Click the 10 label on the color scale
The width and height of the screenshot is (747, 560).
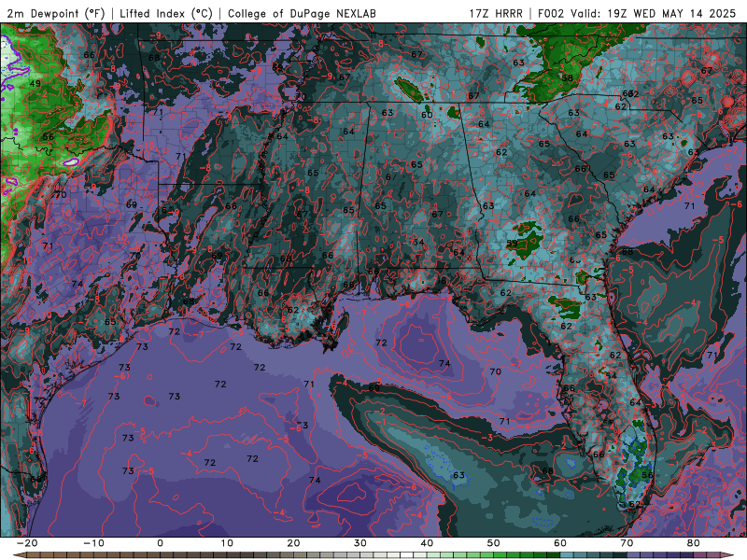[x=227, y=543]
